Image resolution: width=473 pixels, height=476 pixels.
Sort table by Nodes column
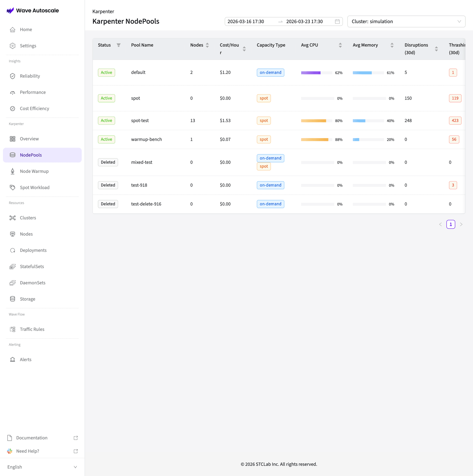(x=207, y=45)
